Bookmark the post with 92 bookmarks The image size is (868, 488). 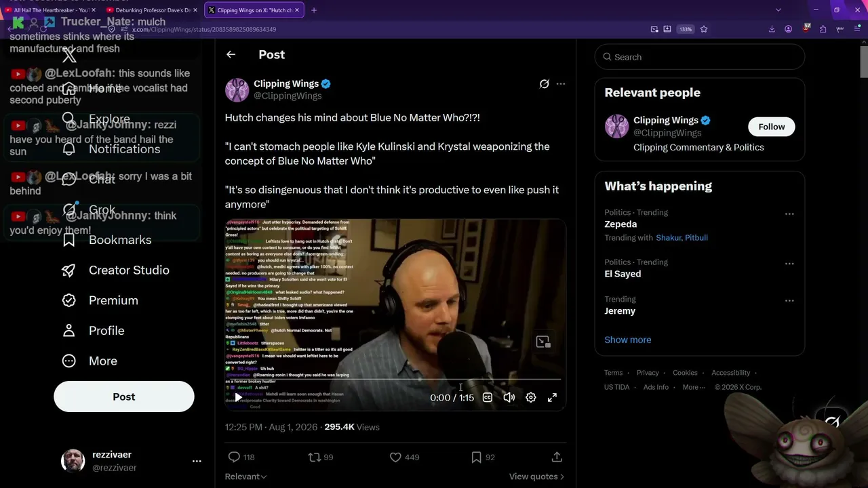coord(483,457)
